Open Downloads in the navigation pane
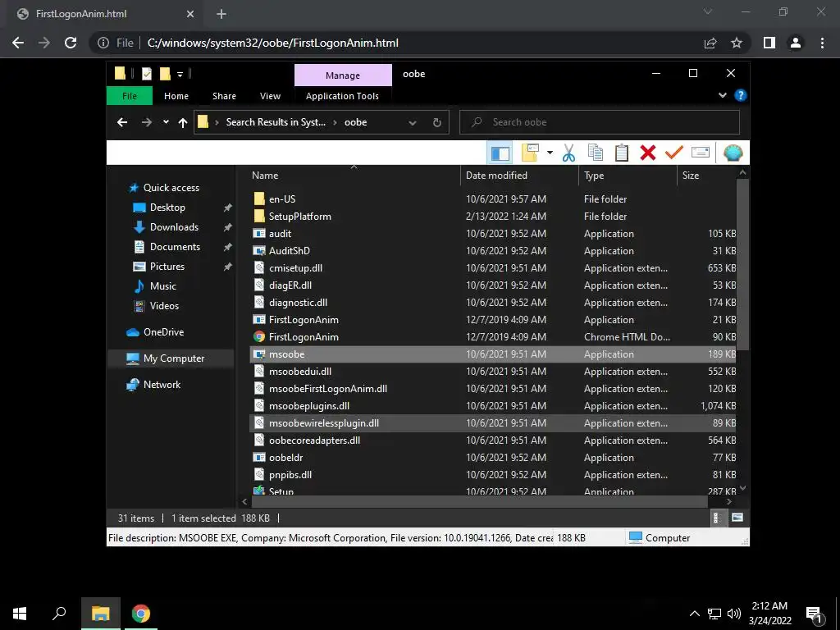Image resolution: width=840 pixels, height=630 pixels. click(174, 227)
